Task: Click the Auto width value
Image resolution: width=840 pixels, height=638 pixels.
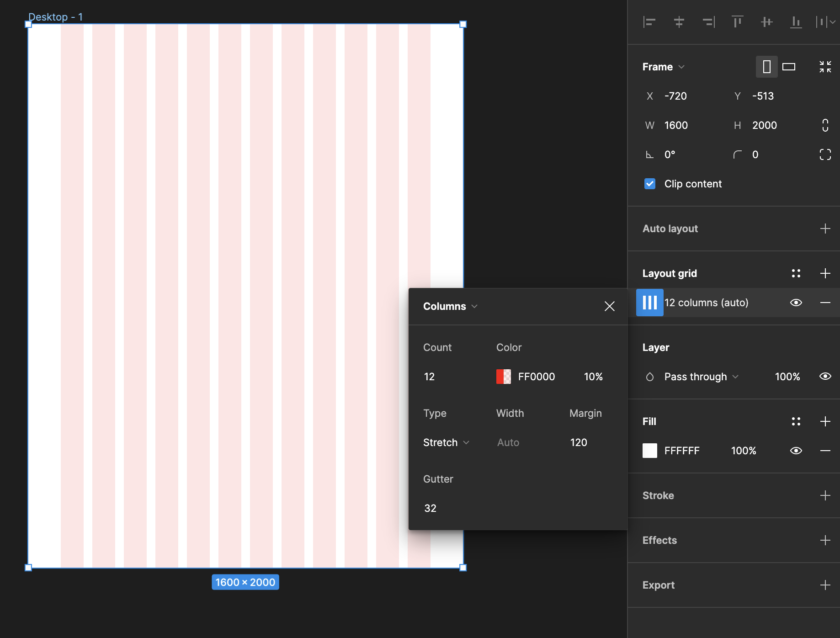Action: coord(508,442)
